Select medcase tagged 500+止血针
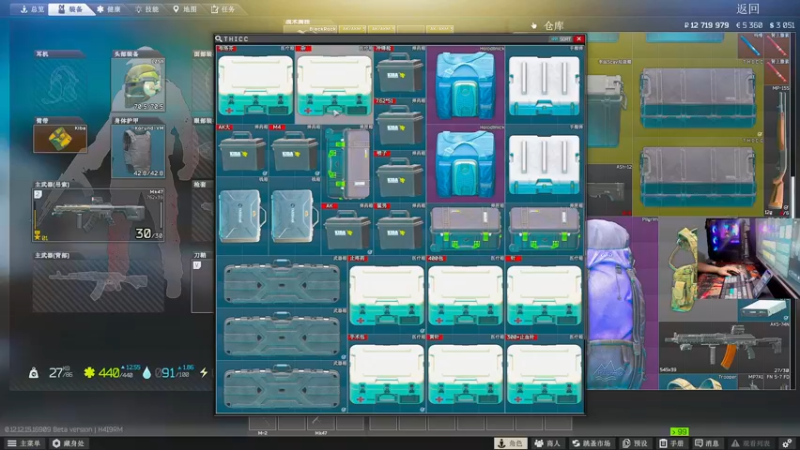The image size is (800, 450). click(544, 373)
